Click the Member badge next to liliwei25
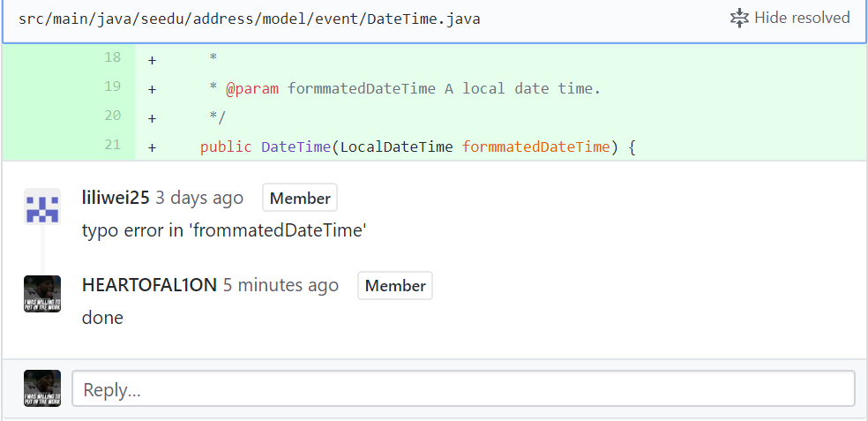 click(x=300, y=198)
